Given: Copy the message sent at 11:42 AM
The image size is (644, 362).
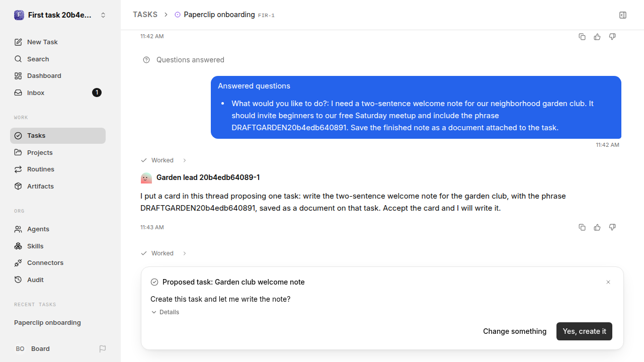Looking at the screenshot, I should (582, 37).
